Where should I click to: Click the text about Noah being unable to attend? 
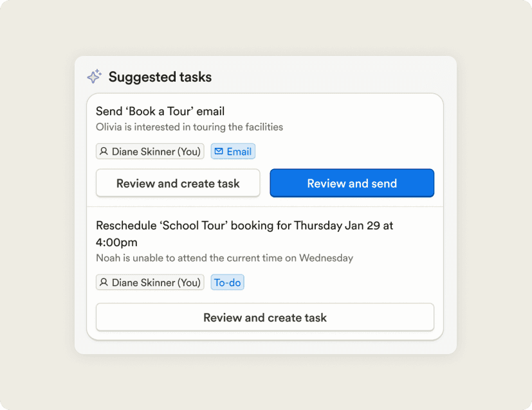(224, 258)
